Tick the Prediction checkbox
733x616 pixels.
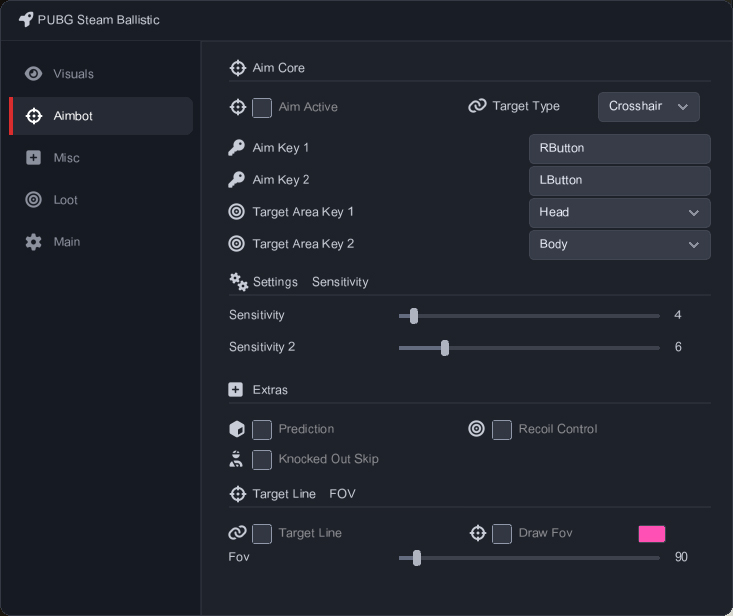262,430
